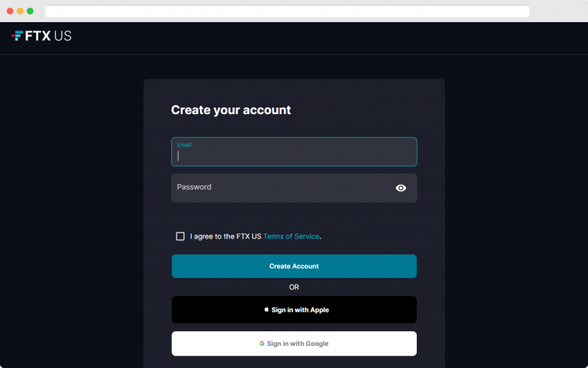Click the small Email floating label

coord(184,145)
